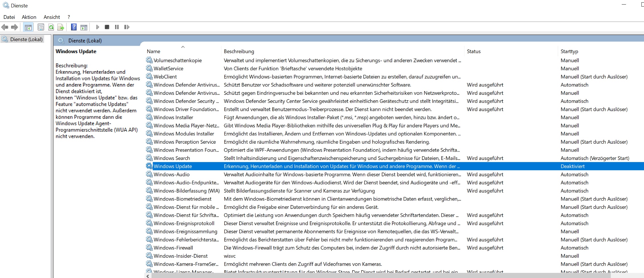Image resolution: width=644 pixels, height=278 pixels.
Task: Select the Windows-Bilderfassung (WIA) service name
Action: (187, 191)
